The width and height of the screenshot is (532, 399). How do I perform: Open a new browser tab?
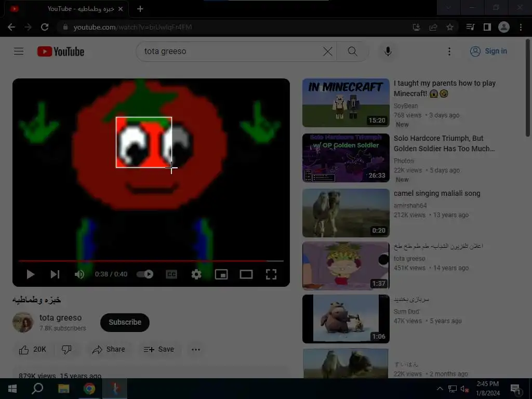(140, 9)
